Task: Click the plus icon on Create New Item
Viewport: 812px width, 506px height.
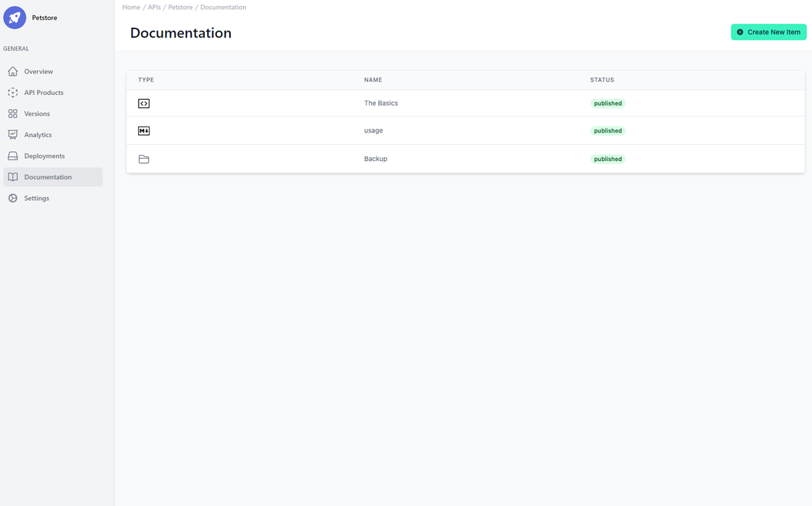Action: 740,31
